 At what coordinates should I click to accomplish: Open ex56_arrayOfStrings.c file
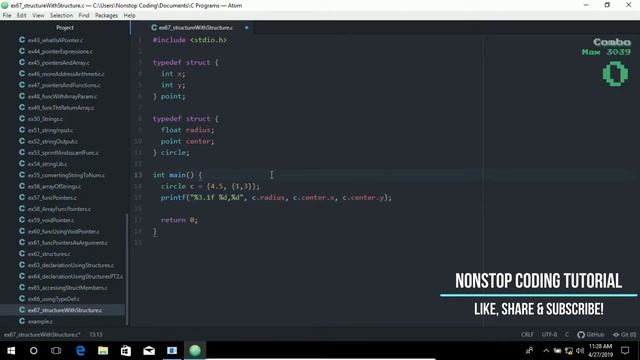pyautogui.click(x=54, y=187)
